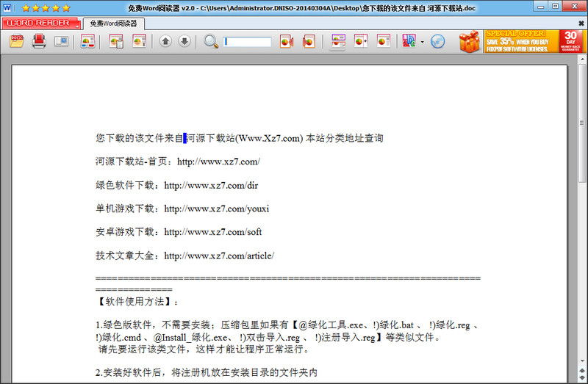588x384 pixels.
Task: Go to previous page with up arrow
Action: click(x=165, y=41)
